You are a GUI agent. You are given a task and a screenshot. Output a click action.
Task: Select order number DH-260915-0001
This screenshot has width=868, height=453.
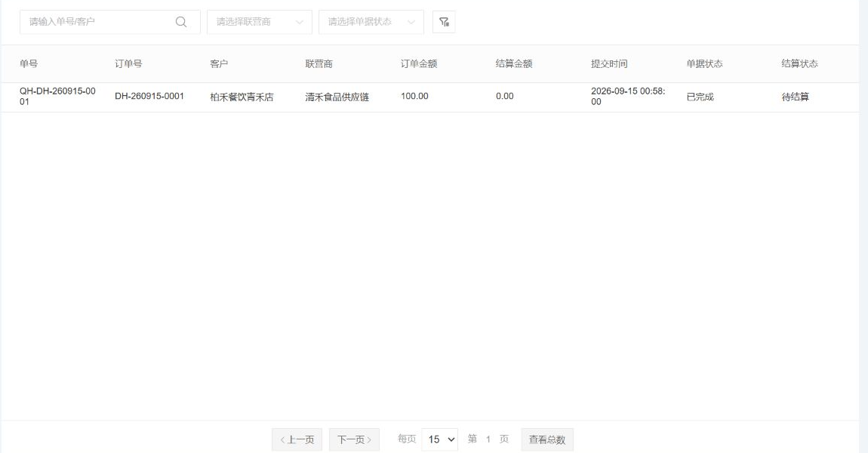click(149, 97)
